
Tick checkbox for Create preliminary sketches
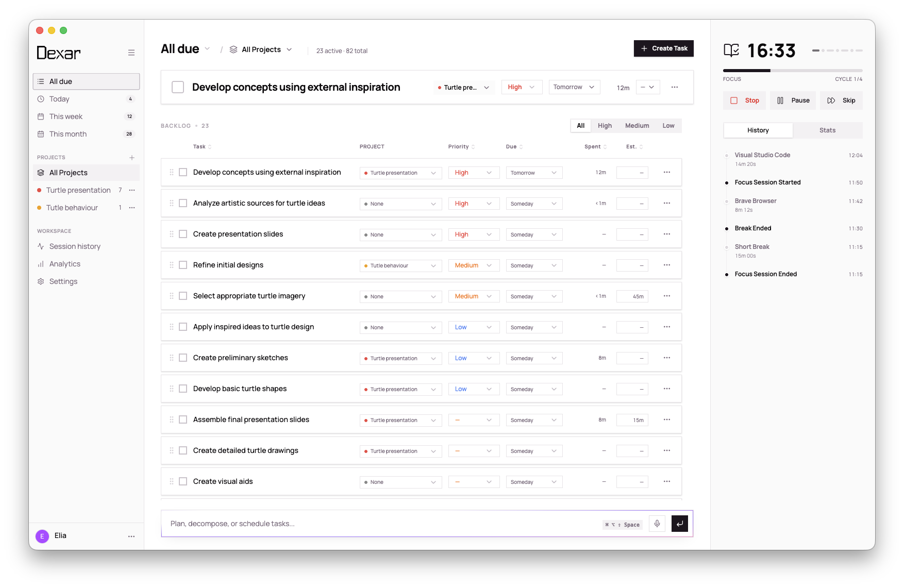pyautogui.click(x=183, y=358)
